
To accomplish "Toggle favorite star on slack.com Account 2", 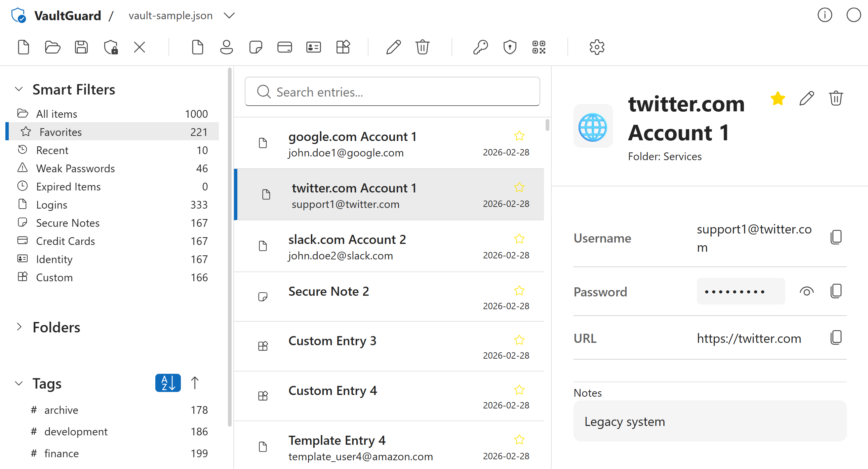I will (519, 239).
